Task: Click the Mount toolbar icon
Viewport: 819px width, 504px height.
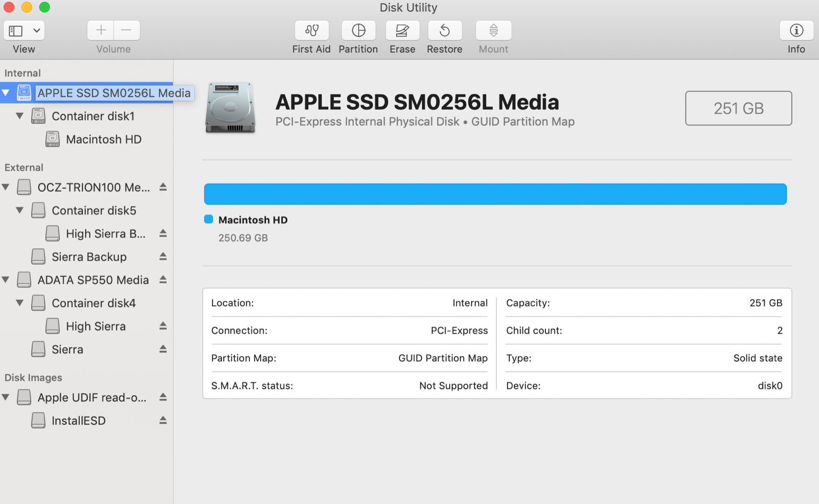Action: (493, 31)
